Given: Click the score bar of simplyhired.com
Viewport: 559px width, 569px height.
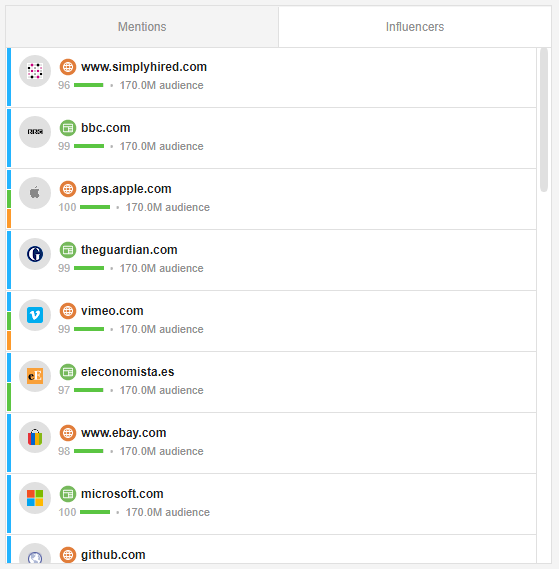Looking at the screenshot, I should tap(89, 85).
